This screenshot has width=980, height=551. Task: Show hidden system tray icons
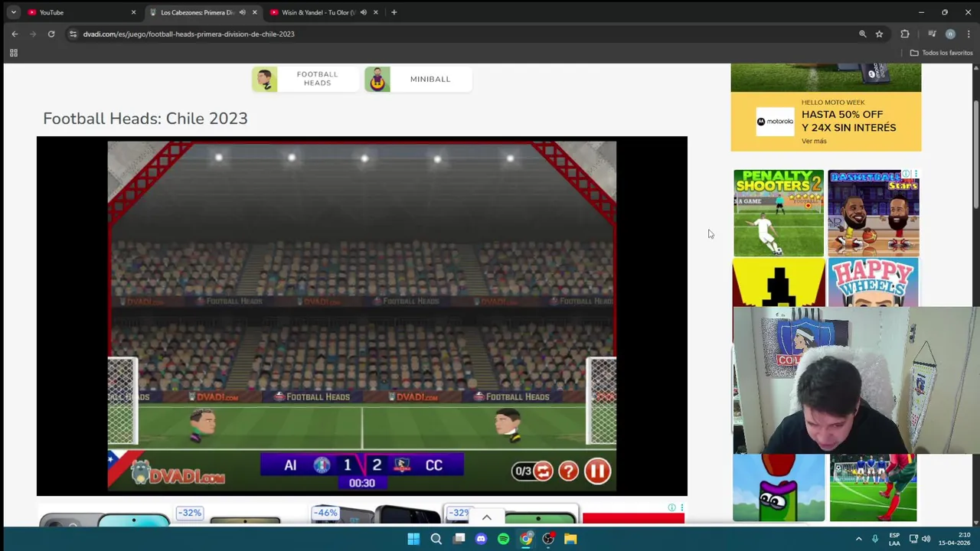pos(858,539)
